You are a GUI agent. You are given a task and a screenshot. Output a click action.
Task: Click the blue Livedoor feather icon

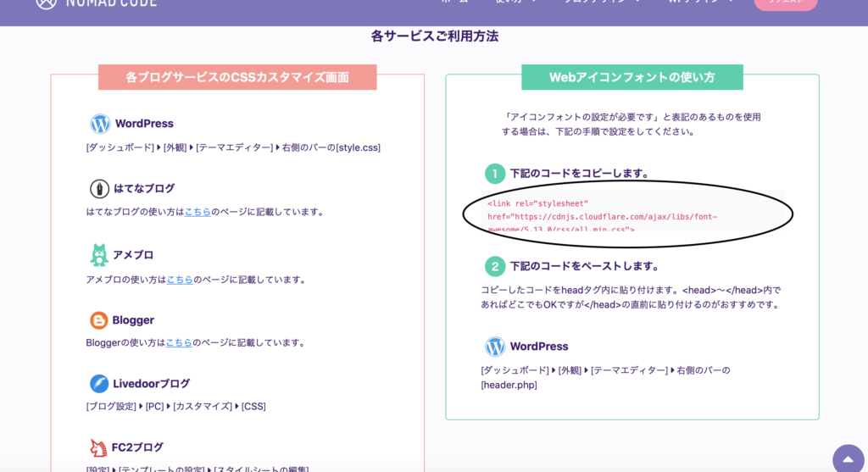coord(99,384)
